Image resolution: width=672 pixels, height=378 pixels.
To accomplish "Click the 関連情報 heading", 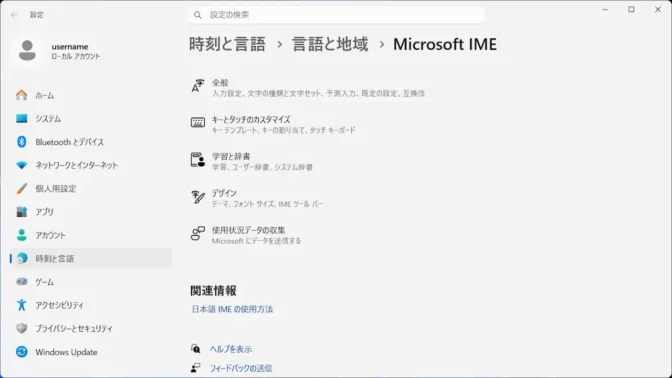I will (213, 291).
